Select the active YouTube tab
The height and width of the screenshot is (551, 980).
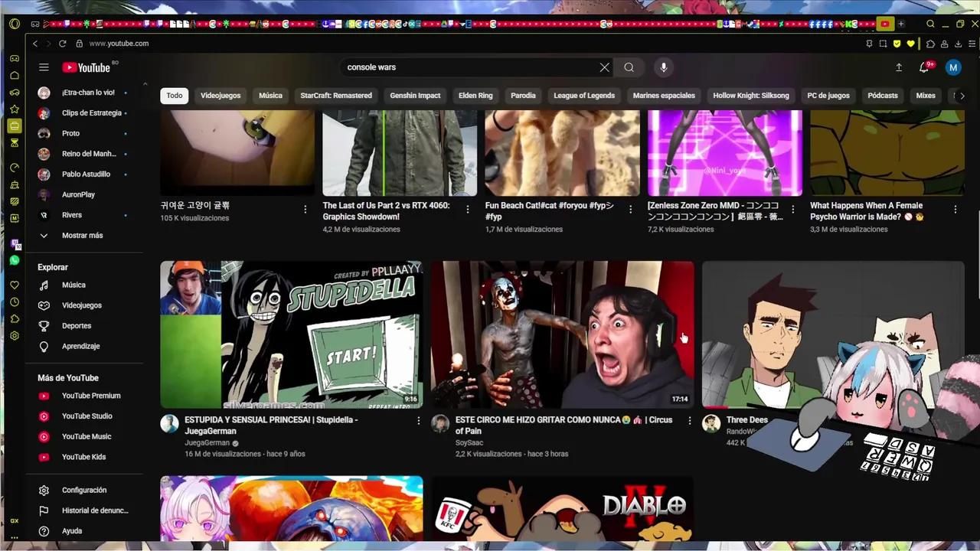click(x=885, y=24)
